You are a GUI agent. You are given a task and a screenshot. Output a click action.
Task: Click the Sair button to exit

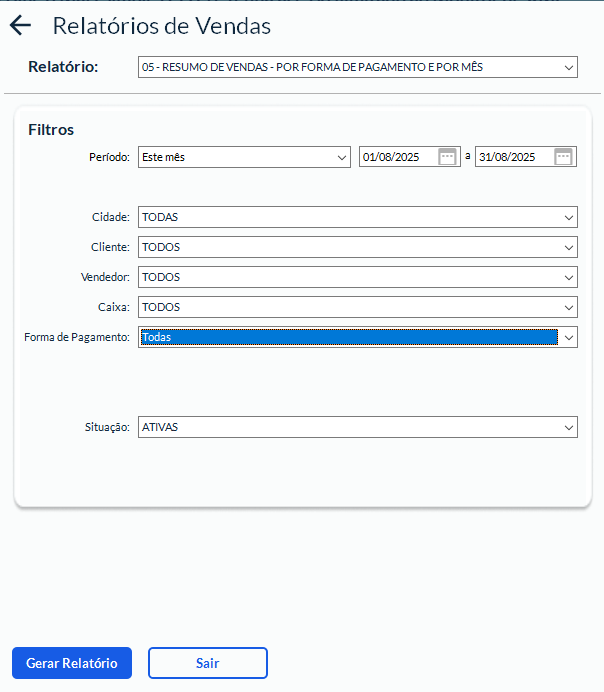click(208, 663)
